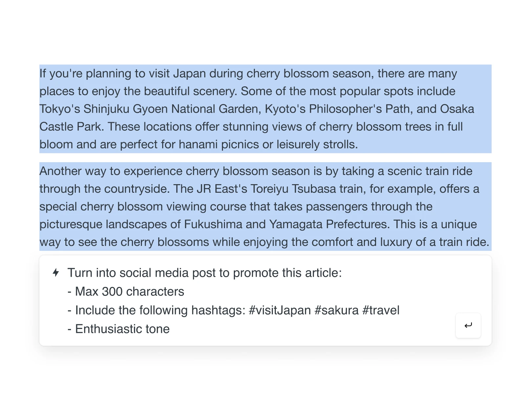Image resolution: width=532 pixels, height=414 pixels.
Task: Click the 'Enthusiastic tone' line
Action: click(x=122, y=329)
